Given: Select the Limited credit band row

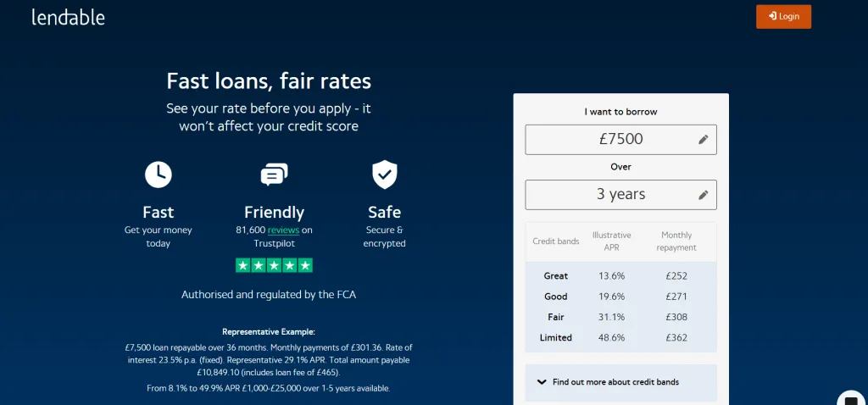Looking at the screenshot, I should coord(620,337).
